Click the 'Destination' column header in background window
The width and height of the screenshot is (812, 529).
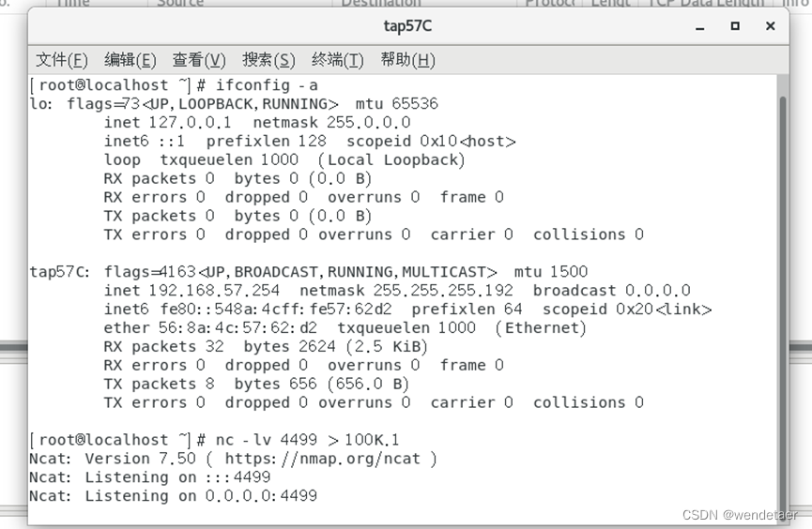[381, 3]
